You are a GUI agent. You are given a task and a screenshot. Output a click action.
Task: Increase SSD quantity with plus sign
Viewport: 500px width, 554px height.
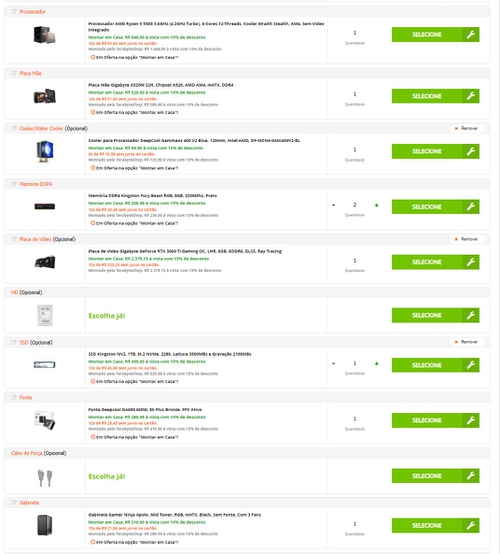(376, 364)
